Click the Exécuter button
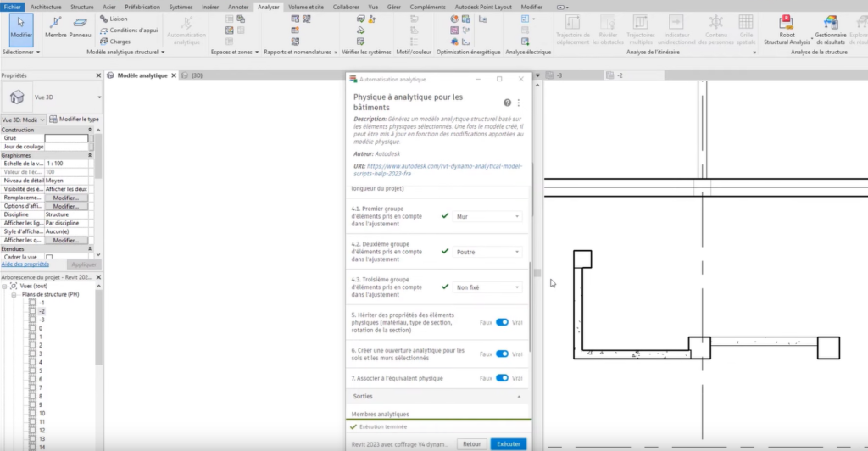 508,443
